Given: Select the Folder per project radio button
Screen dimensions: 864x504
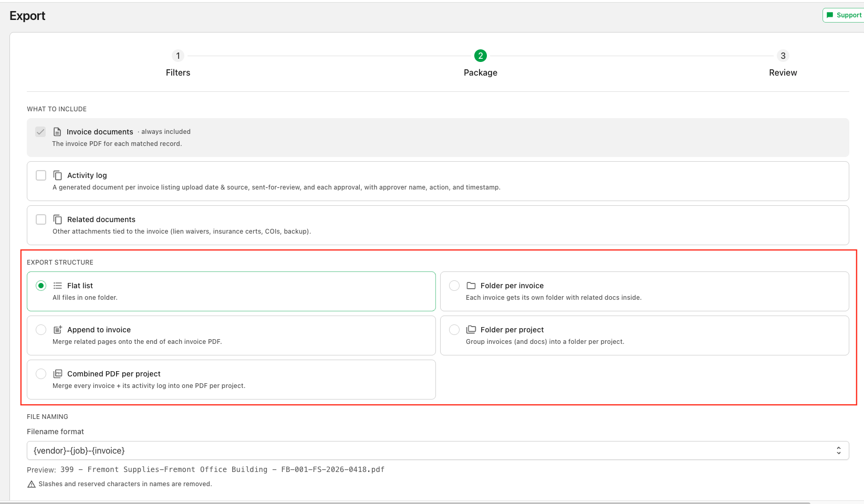Looking at the screenshot, I should tap(454, 330).
